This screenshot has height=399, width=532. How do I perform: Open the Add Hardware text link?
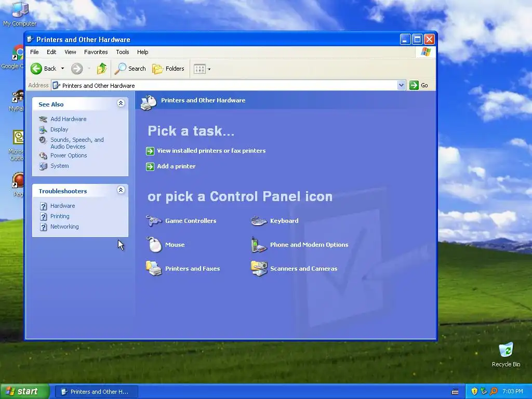coord(68,119)
